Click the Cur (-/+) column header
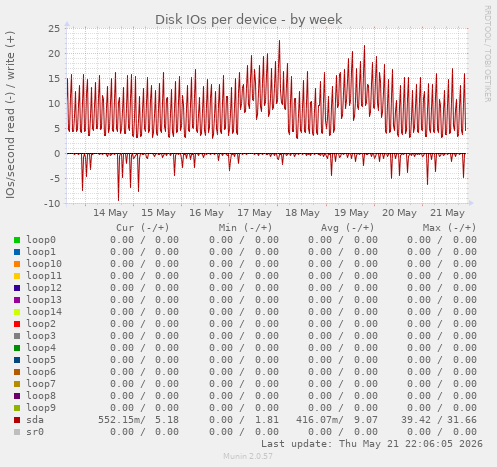The image size is (497, 467). (x=143, y=228)
